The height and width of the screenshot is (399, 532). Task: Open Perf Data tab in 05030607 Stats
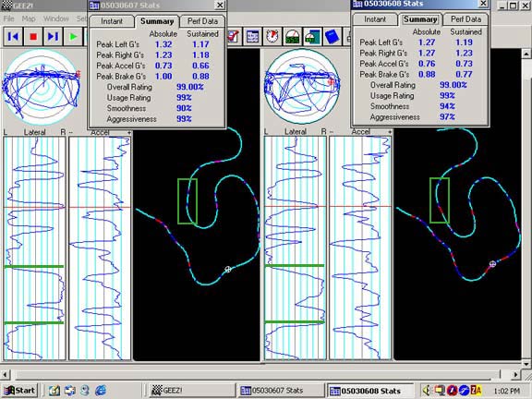tap(202, 21)
